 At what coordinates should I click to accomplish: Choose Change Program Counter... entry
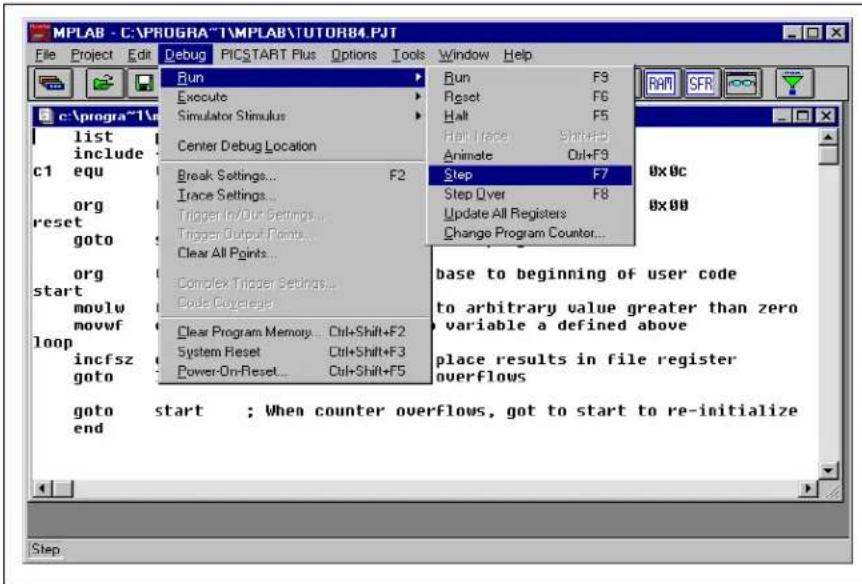click(530, 233)
